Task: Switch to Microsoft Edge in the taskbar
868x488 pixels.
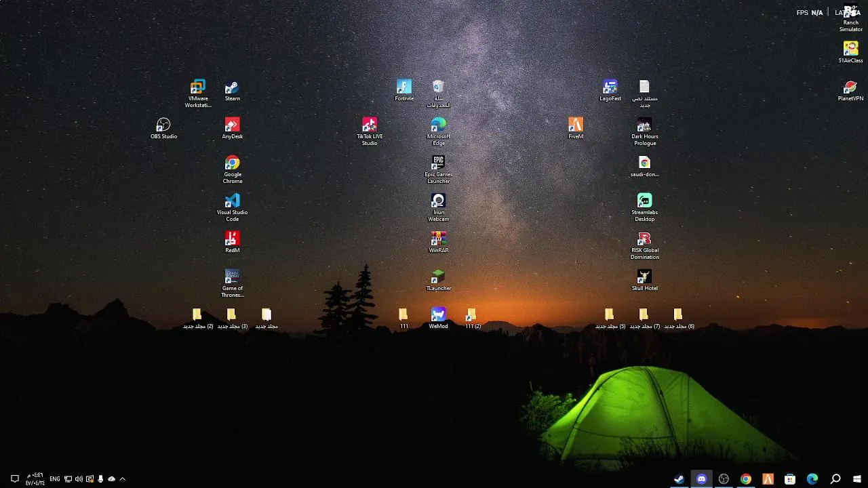Action: [x=812, y=479]
